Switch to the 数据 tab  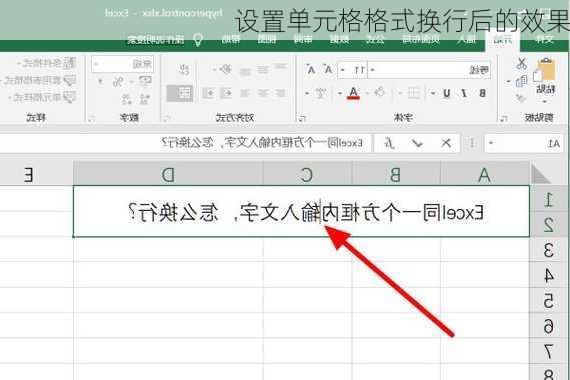tap(340, 39)
